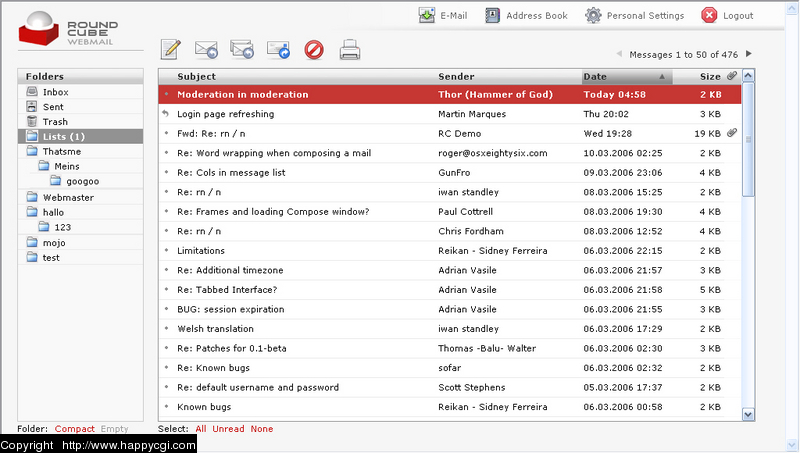Open the 123 subfolder

(63, 227)
